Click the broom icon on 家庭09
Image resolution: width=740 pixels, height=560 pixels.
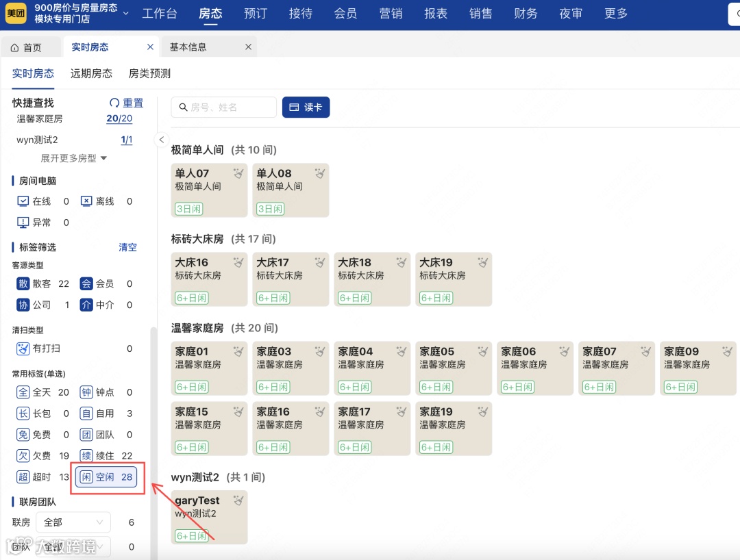(727, 351)
